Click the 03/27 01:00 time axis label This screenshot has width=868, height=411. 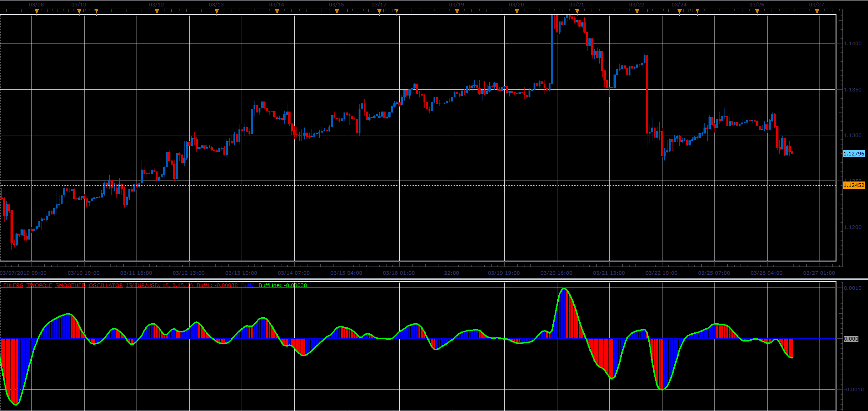(819, 273)
